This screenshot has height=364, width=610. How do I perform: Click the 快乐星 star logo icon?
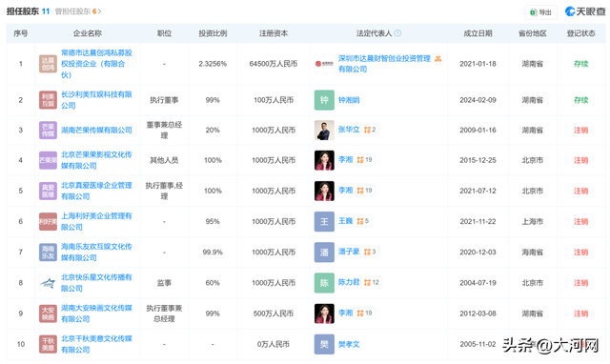coord(48,283)
